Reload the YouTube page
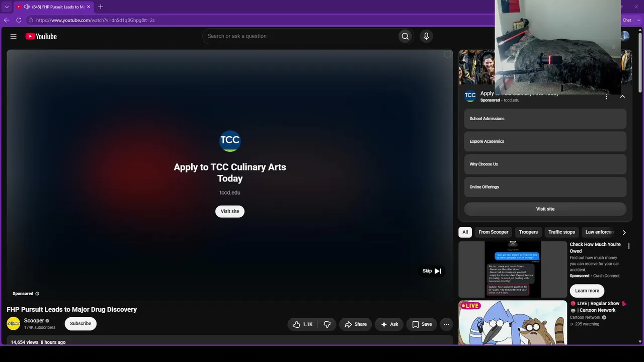The width and height of the screenshot is (644, 362). (19, 20)
